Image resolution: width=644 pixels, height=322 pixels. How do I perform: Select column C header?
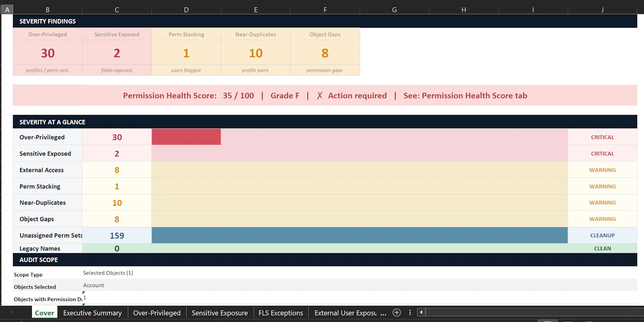click(x=117, y=10)
